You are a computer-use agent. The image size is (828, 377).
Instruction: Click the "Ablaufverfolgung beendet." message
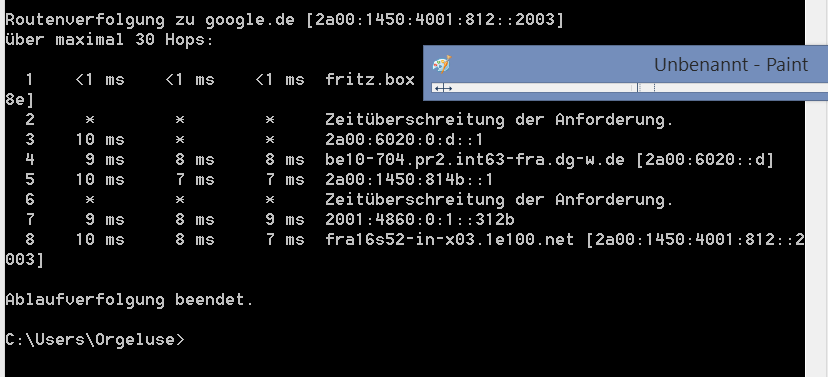pos(129,300)
